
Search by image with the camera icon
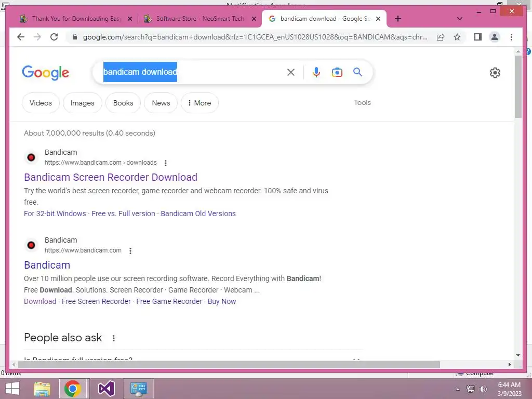[337, 72]
